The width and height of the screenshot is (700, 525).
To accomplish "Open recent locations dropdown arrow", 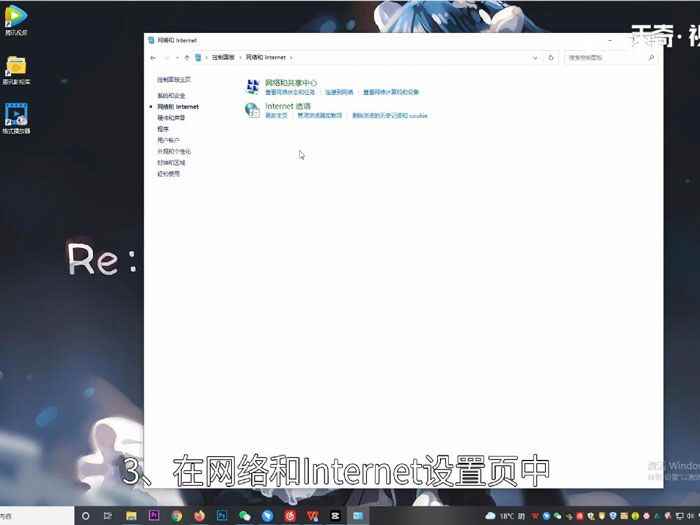I will [178, 58].
